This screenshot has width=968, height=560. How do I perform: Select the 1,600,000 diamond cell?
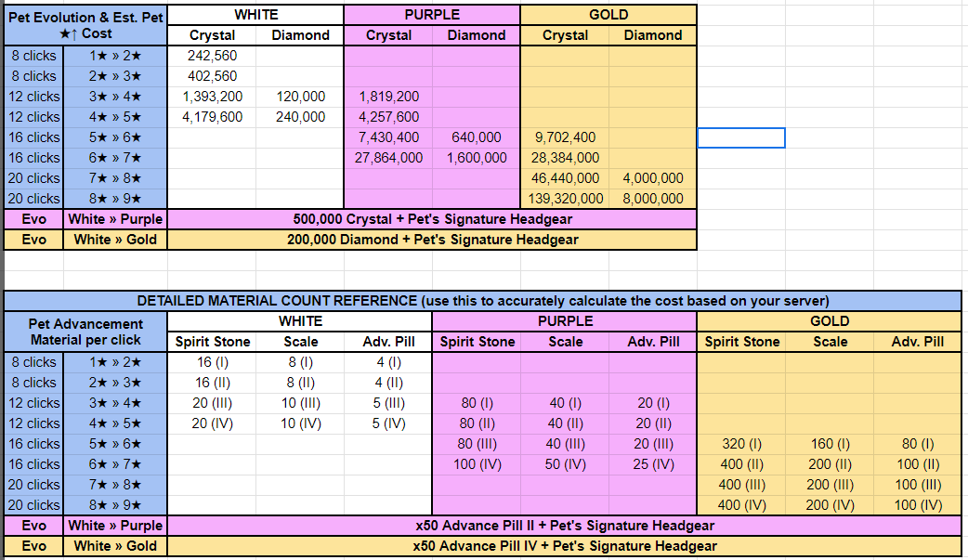click(x=476, y=158)
